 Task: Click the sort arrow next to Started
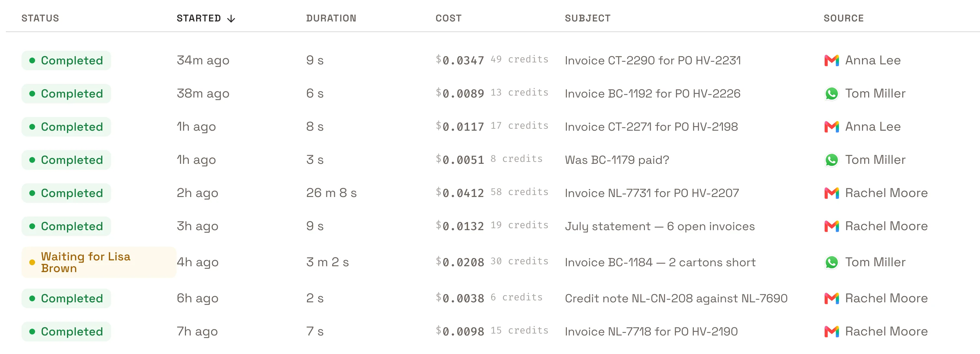click(231, 19)
